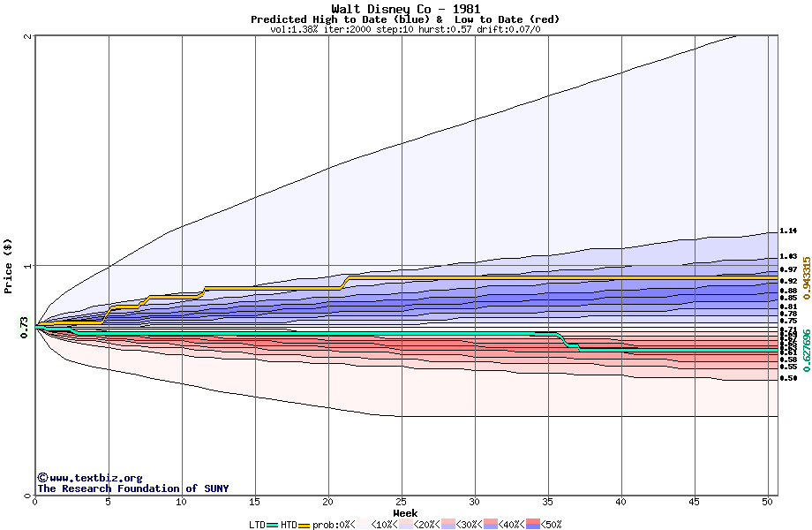Click the right-side band label 1.03

(x=788, y=256)
